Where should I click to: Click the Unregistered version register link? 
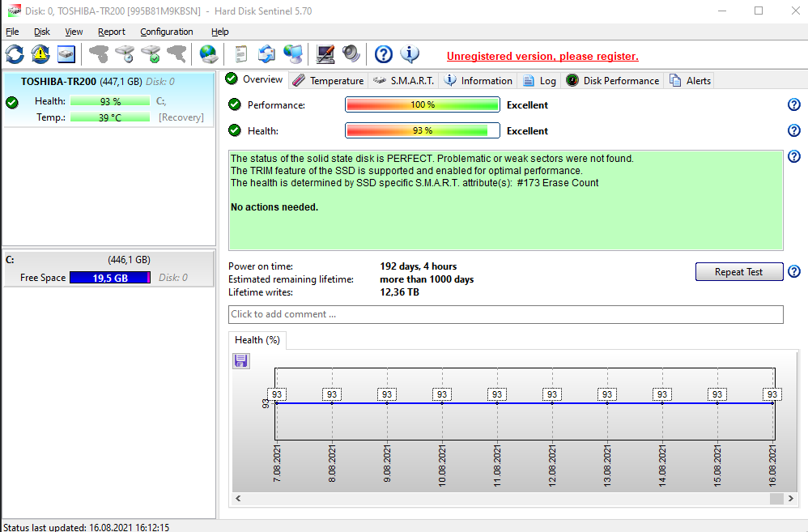tap(542, 56)
